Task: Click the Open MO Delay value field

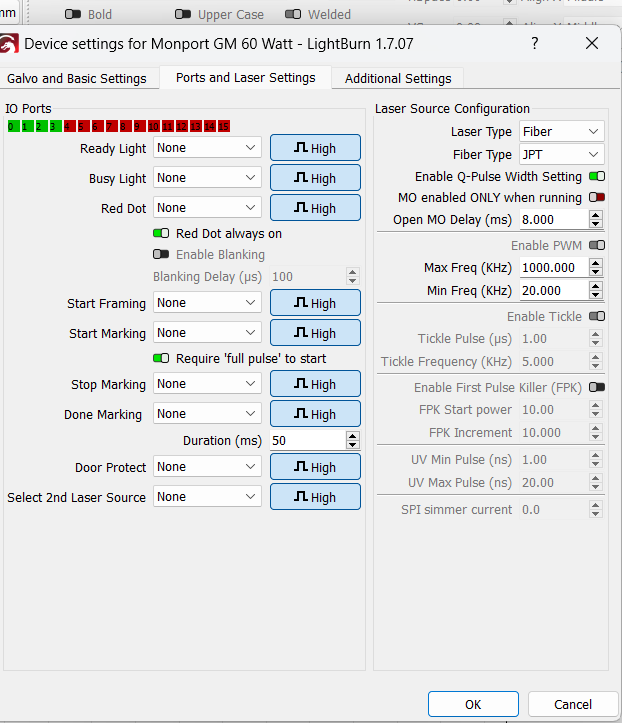Action: tap(554, 219)
